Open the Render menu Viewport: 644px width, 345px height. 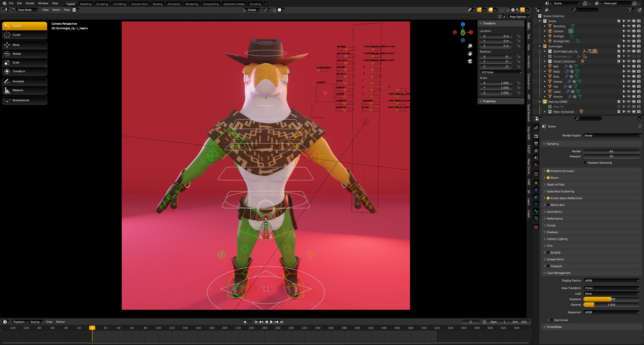tap(30, 3)
